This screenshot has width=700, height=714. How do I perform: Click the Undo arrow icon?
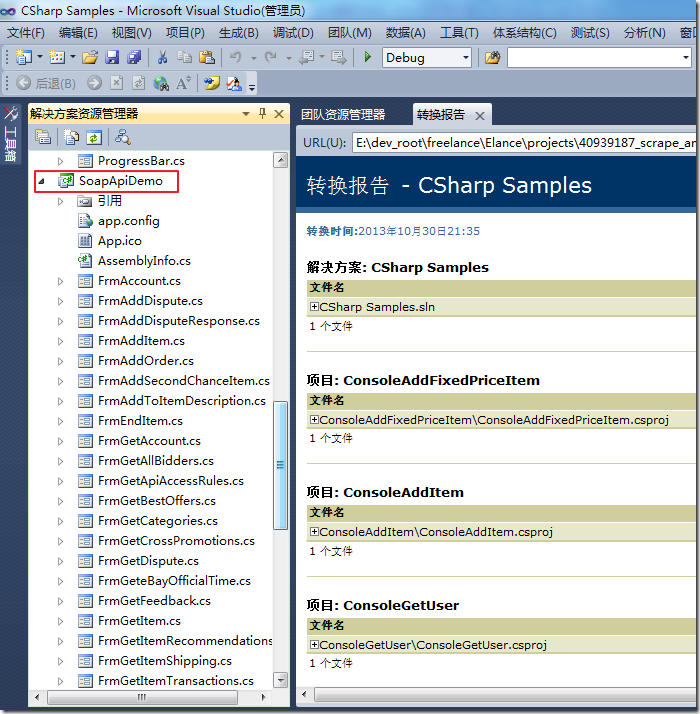point(236,57)
